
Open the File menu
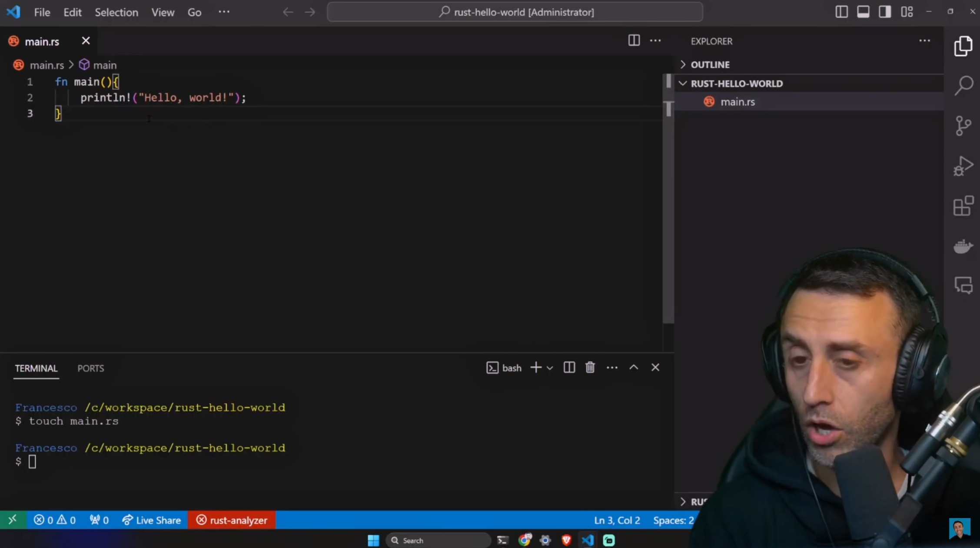pyautogui.click(x=42, y=12)
